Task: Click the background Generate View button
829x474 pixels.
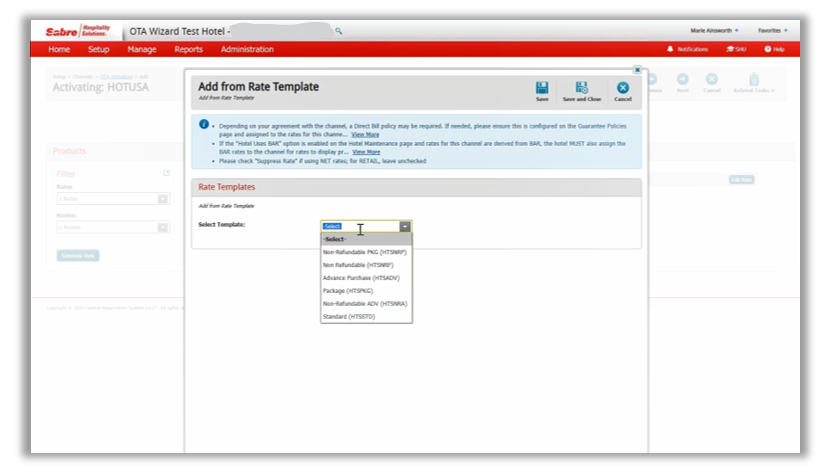Action: [x=78, y=256]
